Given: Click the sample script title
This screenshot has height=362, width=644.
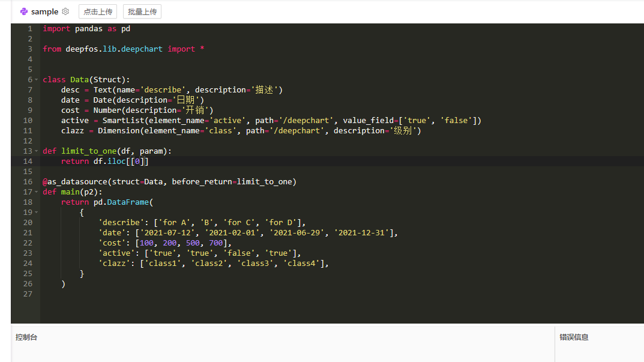Looking at the screenshot, I should (44, 11).
